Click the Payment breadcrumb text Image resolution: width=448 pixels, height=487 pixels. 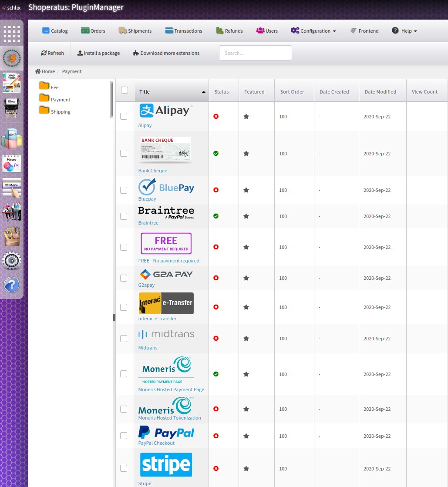click(x=72, y=71)
